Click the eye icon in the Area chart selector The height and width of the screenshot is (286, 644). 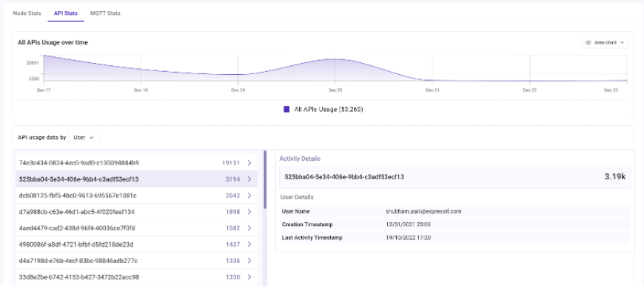[x=588, y=42]
